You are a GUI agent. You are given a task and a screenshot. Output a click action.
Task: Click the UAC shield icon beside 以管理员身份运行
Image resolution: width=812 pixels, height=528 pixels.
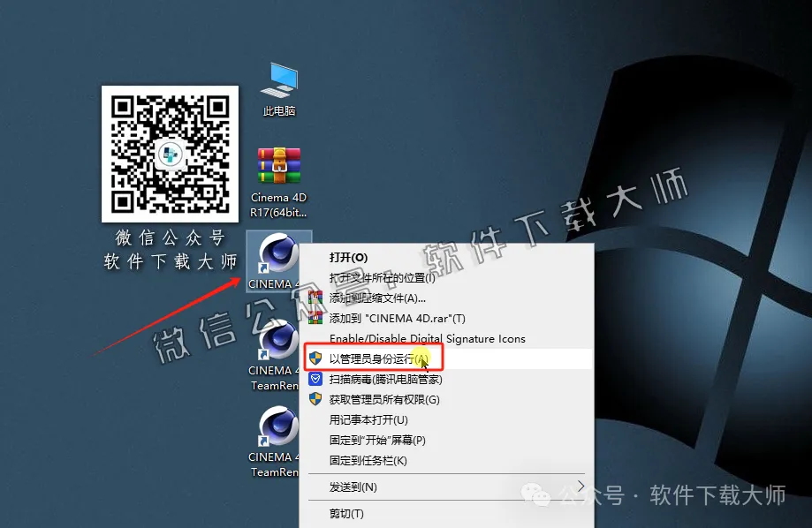(317, 358)
